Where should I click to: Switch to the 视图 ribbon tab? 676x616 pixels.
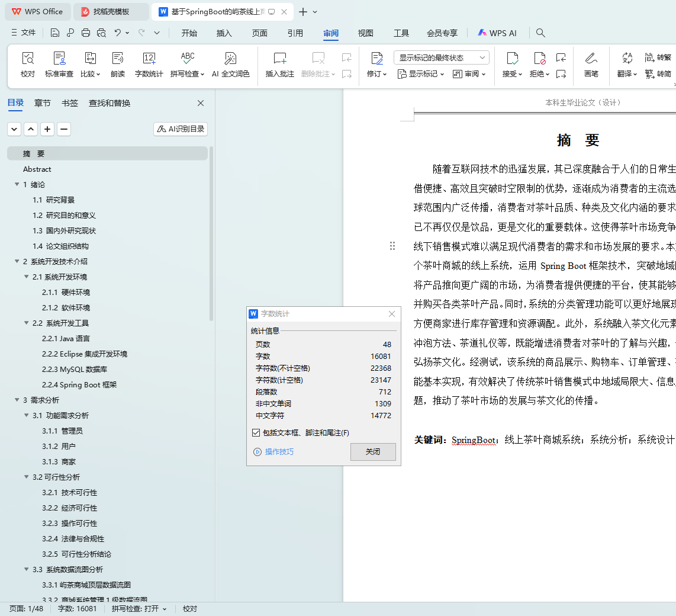pos(366,33)
